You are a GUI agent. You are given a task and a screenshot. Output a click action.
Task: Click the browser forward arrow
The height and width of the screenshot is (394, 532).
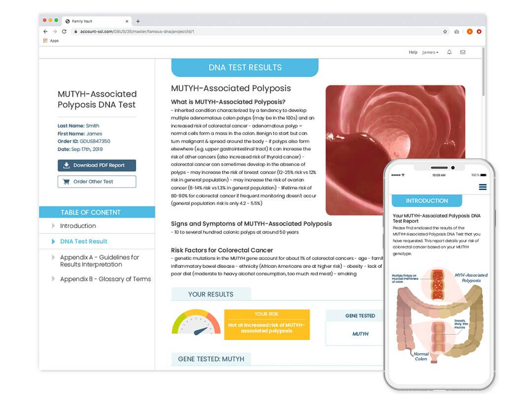(55, 31)
